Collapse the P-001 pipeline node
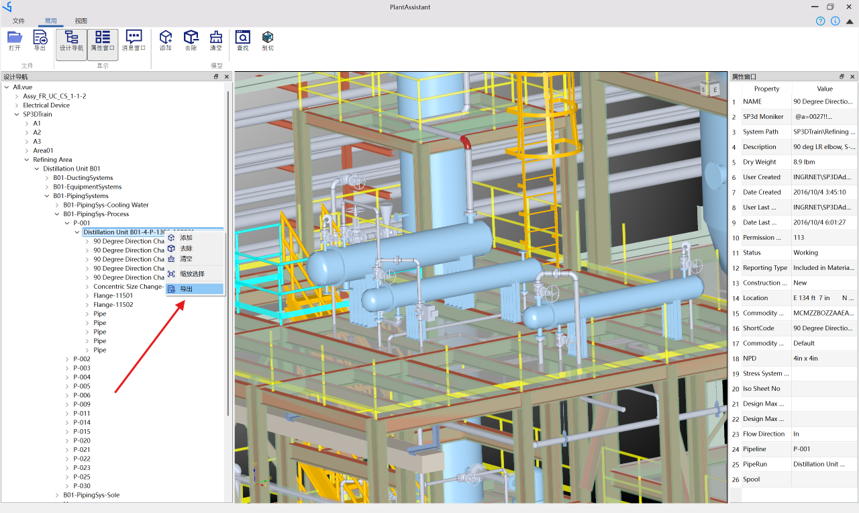Viewport: 859px width, 513px height. point(67,223)
